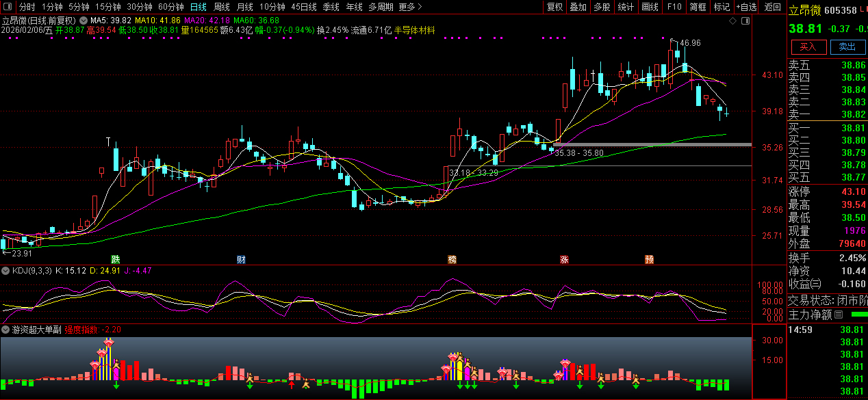Viewport: 868px width, 400px height.
Task: Toggle the left sidebar panel icon
Action: tap(7, 7)
